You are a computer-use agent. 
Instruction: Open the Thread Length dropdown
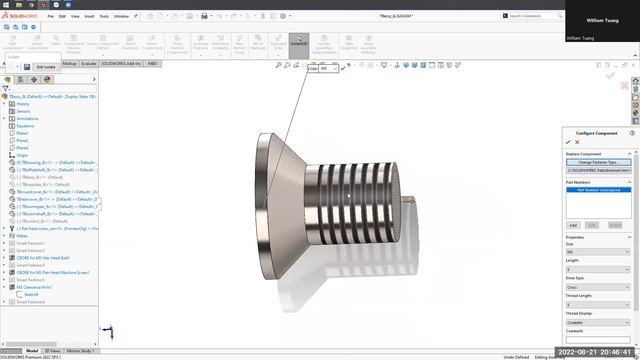(x=598, y=305)
